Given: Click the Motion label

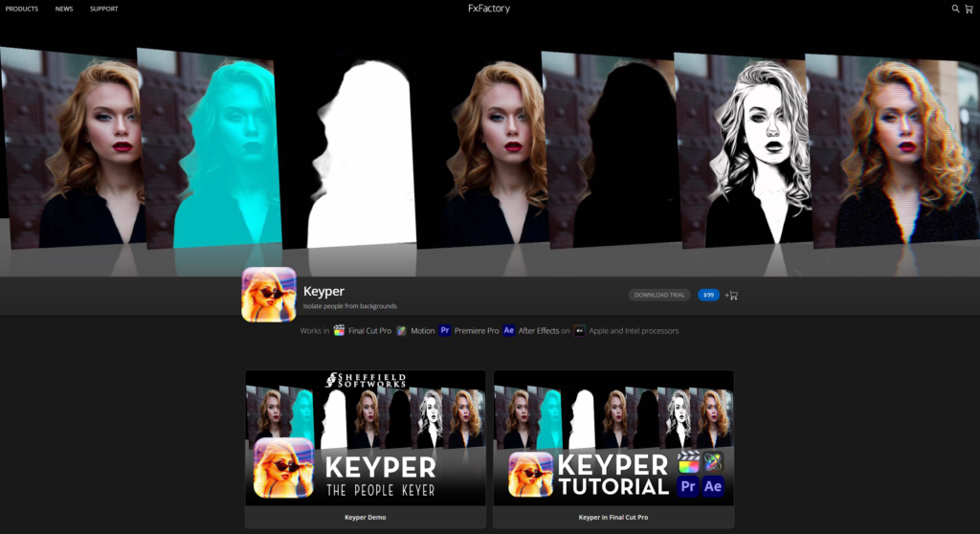Looking at the screenshot, I should (422, 331).
